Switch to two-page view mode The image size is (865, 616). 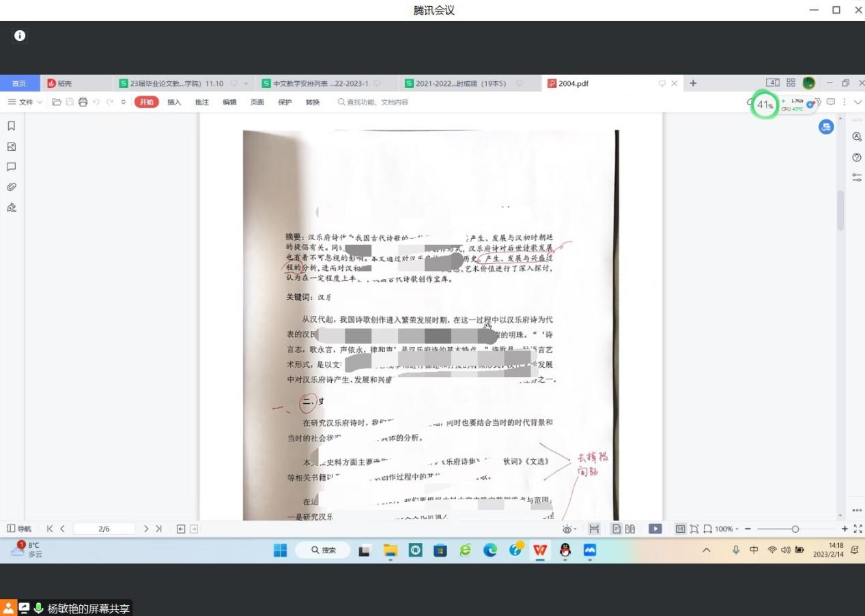630,529
